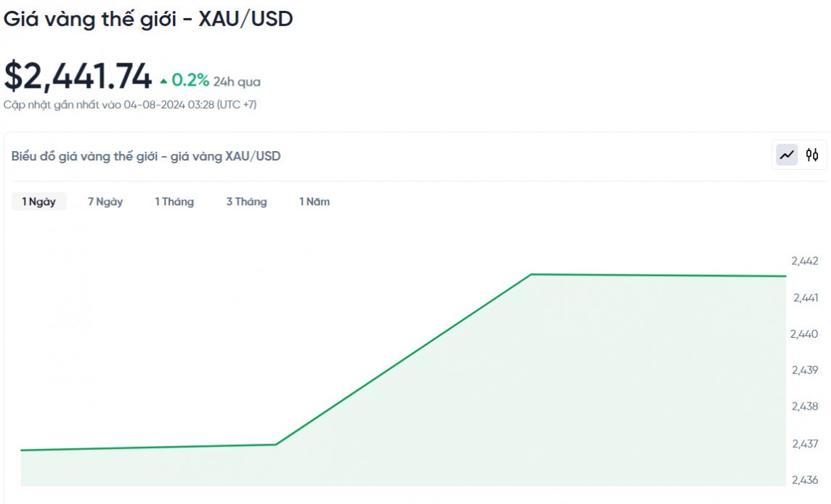Screen dimensions: 831x504
Task: Select the 7 Ngày time range tab
Action: [105, 202]
